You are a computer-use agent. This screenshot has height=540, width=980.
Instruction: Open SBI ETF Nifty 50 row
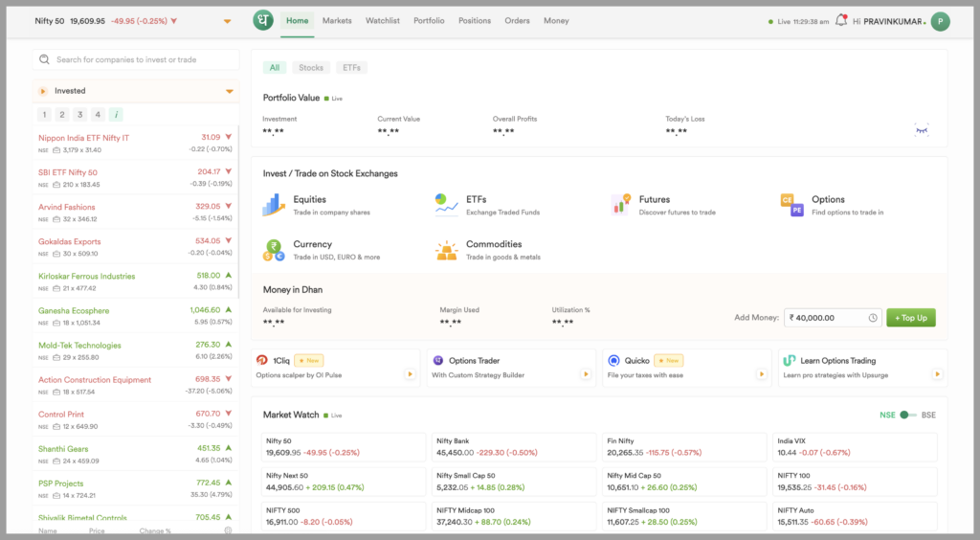coord(135,177)
